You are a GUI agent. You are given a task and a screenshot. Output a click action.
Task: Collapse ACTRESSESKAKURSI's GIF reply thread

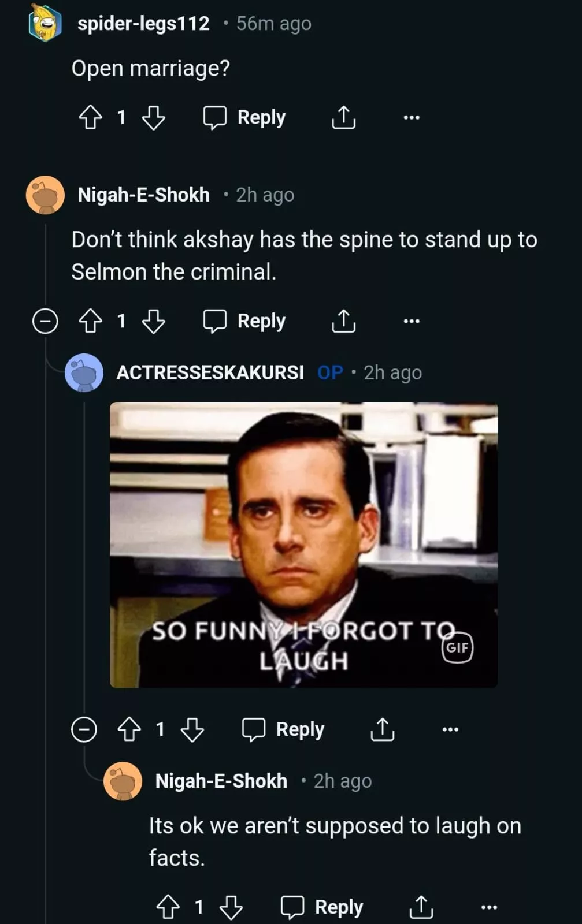[x=84, y=729]
